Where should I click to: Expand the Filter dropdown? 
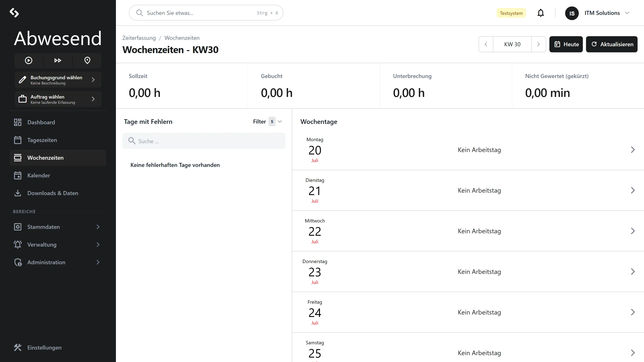[x=267, y=122]
